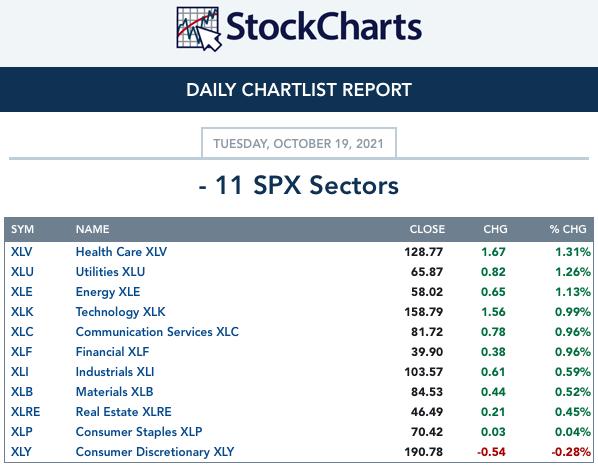Open Real Estate XLRE link

pos(124,412)
